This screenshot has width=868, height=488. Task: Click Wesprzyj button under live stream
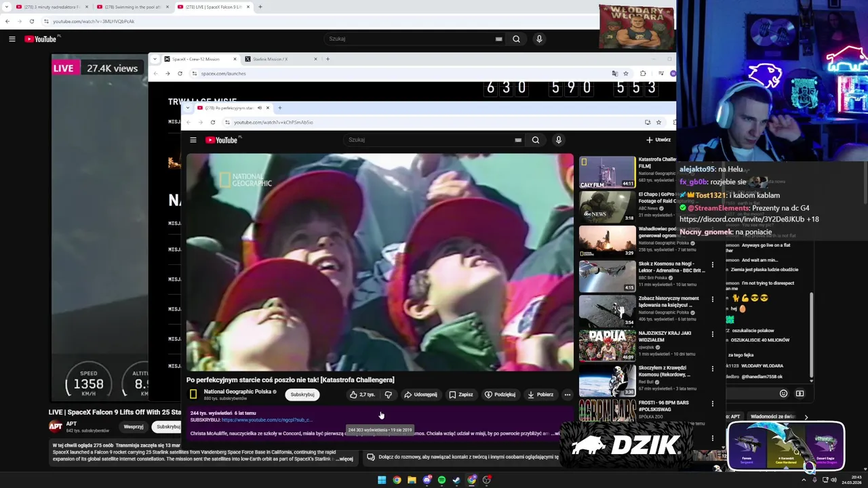[x=134, y=426]
